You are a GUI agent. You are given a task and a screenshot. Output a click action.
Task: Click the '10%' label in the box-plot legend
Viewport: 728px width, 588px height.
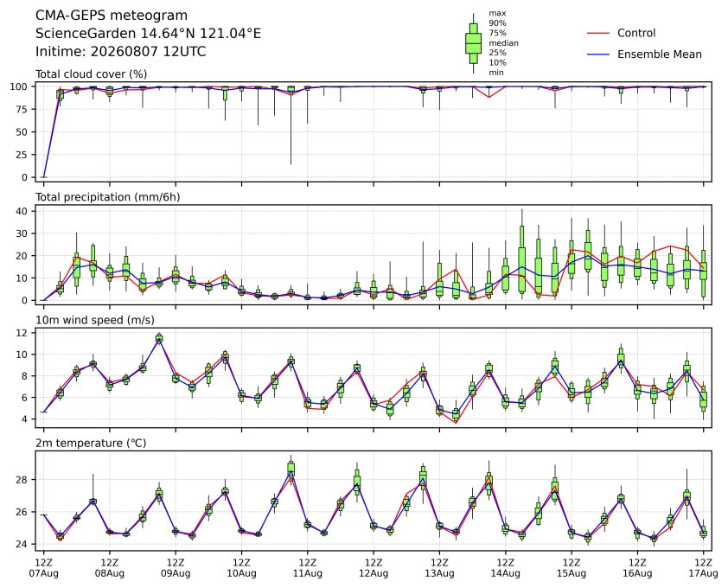[x=497, y=62]
